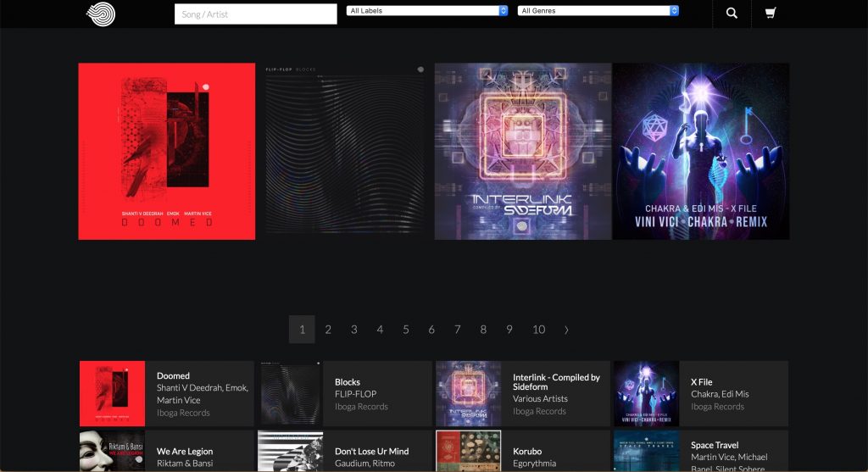The image size is (868, 472).
Task: Click Iboga Records label under Blocks
Action: [361, 407]
